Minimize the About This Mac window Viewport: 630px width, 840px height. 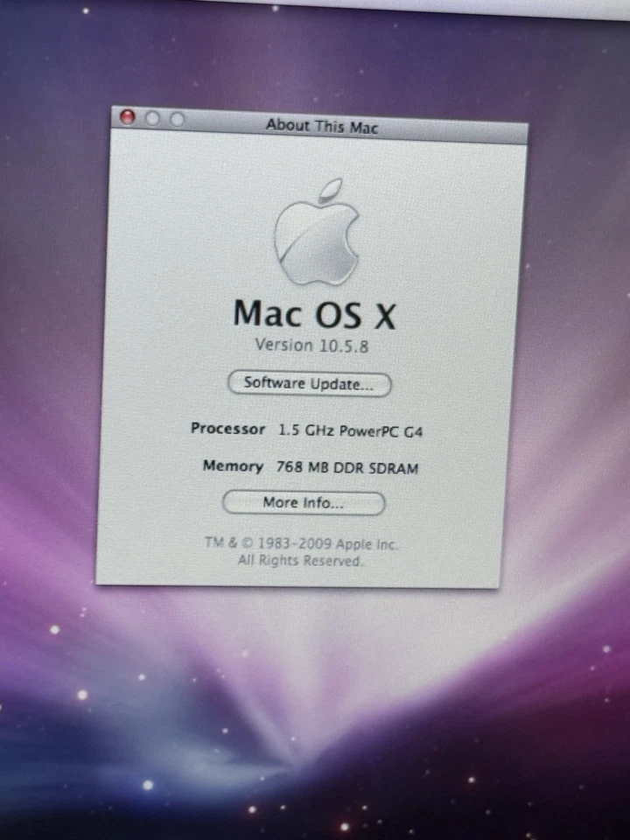click(152, 118)
